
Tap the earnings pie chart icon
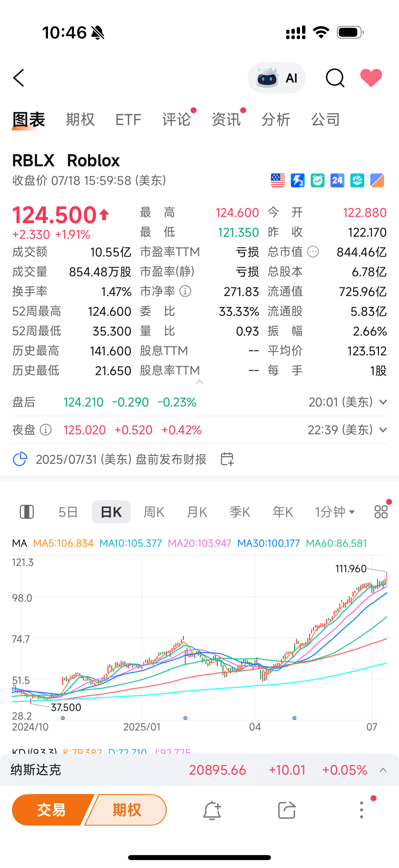click(x=20, y=459)
